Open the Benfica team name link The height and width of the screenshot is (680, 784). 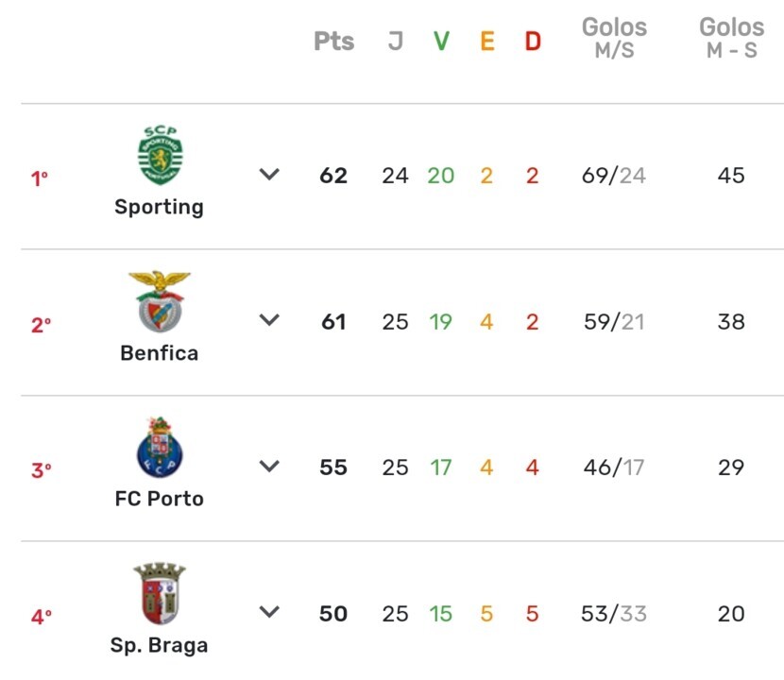point(160,353)
